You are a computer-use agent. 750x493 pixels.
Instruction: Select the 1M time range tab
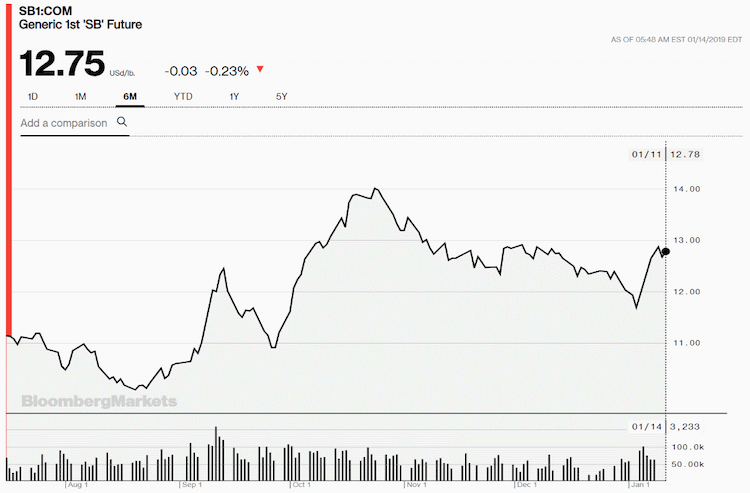(80, 97)
